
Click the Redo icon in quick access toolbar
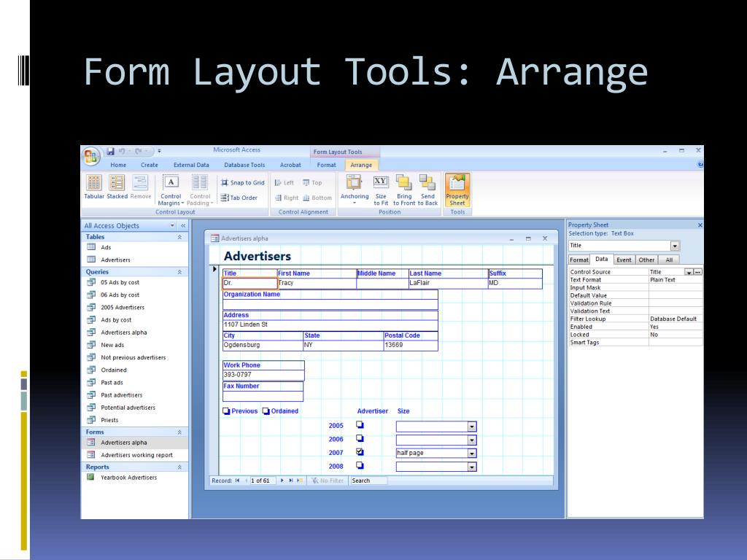[x=139, y=152]
